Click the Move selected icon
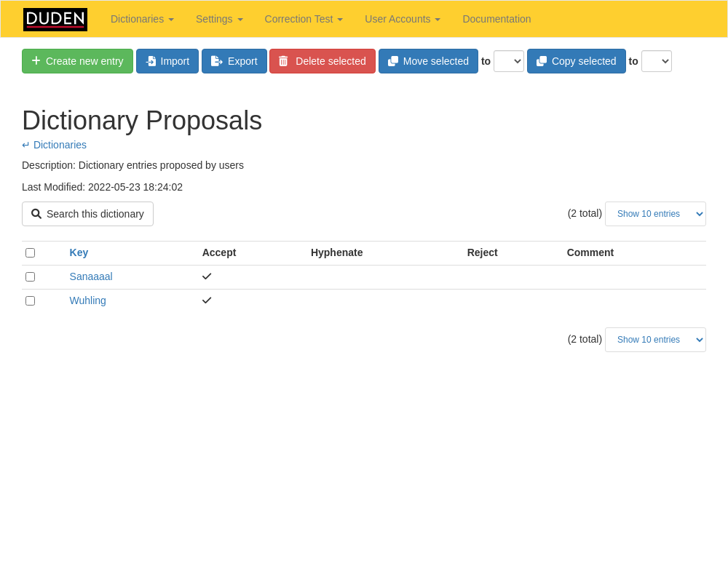Screen dimensions: 728x582 pos(393,61)
